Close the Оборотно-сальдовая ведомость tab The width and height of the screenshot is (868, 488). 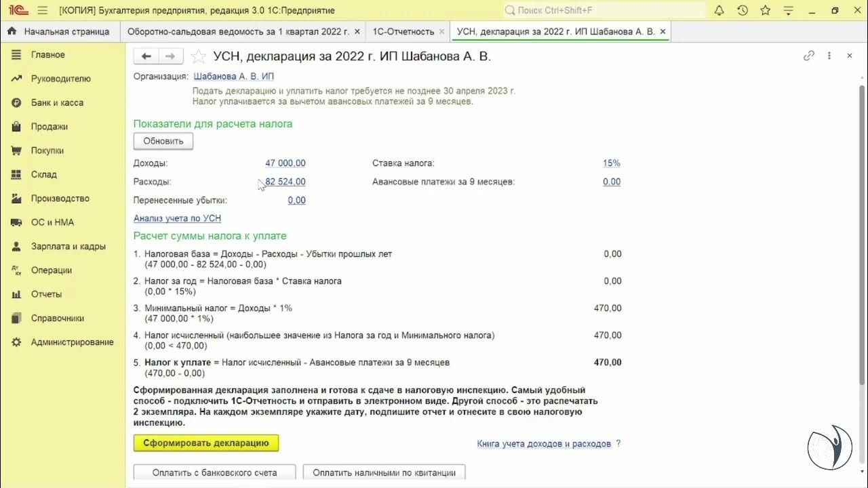click(357, 31)
